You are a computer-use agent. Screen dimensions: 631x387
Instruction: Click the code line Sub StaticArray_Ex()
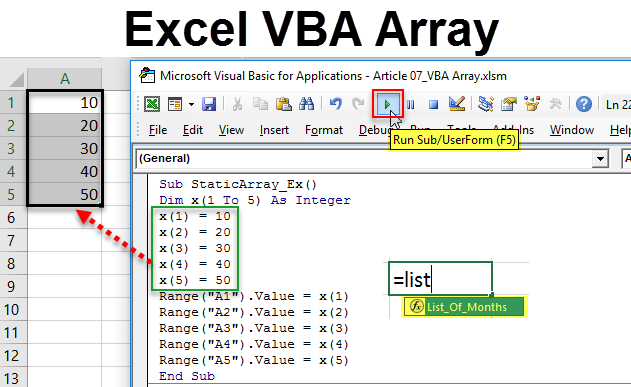(238, 184)
